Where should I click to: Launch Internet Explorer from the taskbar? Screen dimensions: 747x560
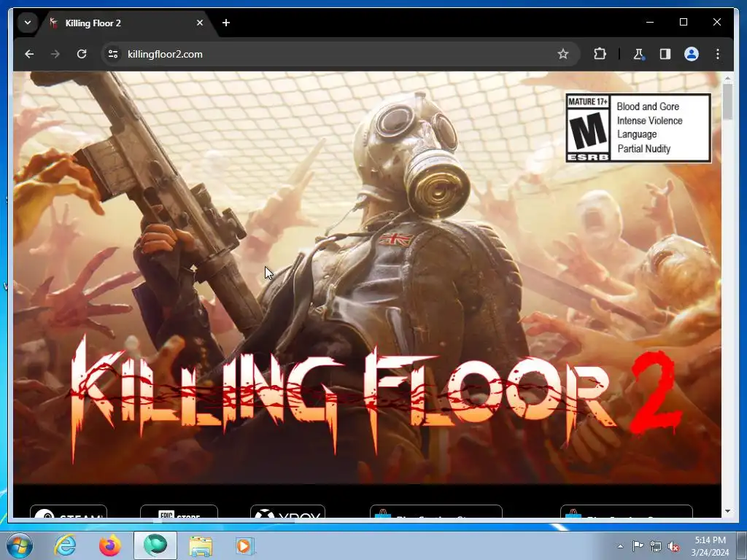[x=65, y=545]
